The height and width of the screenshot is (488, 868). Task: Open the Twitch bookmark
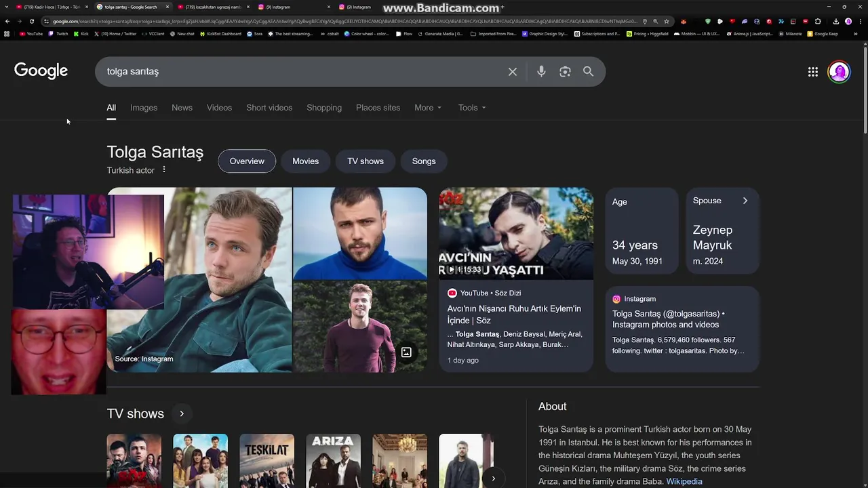58,33
